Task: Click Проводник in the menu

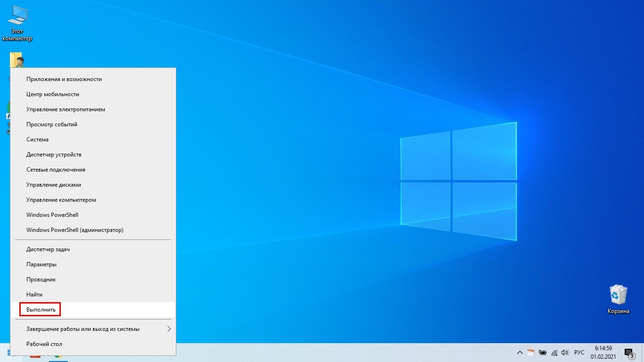Action: [x=41, y=280]
